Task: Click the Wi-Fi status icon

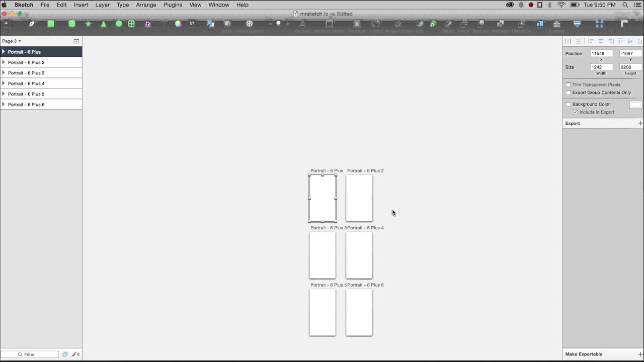Action: (561, 5)
